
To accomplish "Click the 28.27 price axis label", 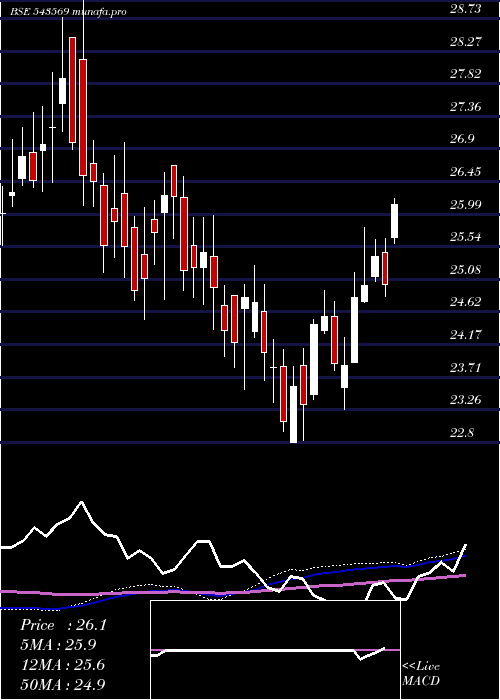I will coord(465,42).
